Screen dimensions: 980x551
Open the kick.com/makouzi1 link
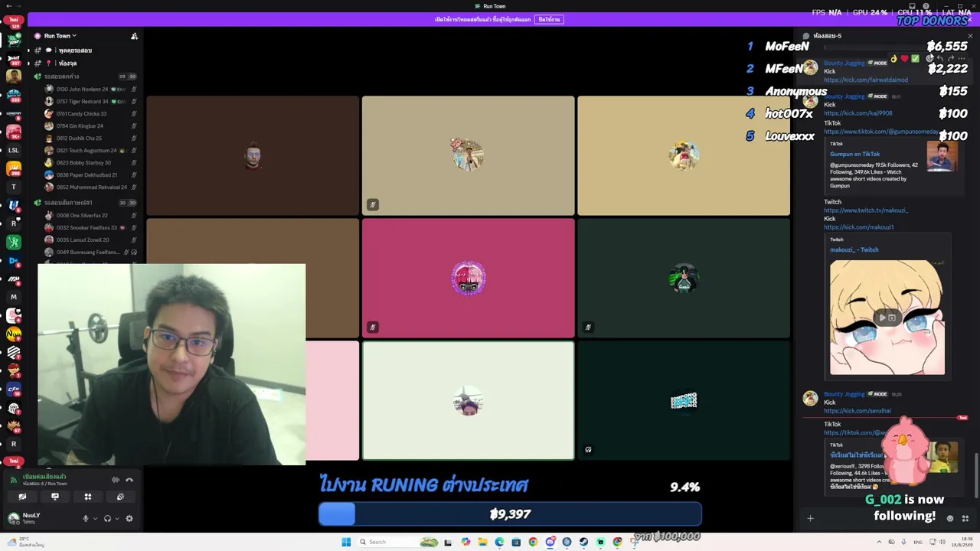[859, 227]
